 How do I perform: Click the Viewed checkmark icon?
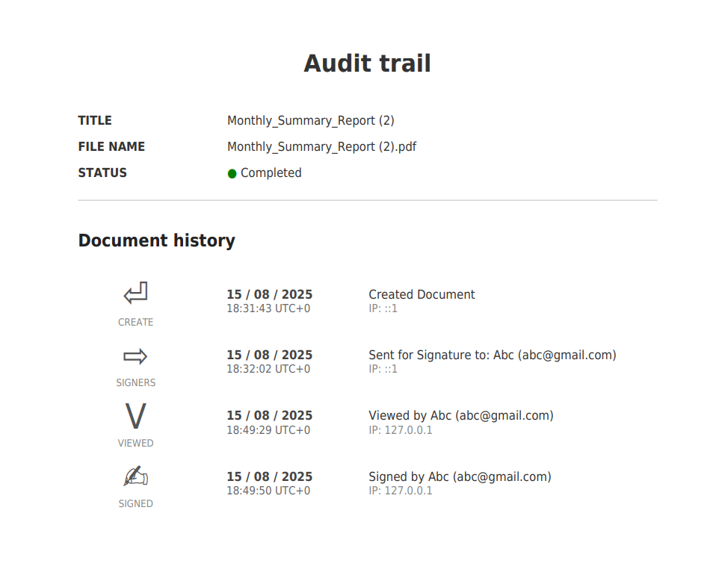[x=135, y=417]
